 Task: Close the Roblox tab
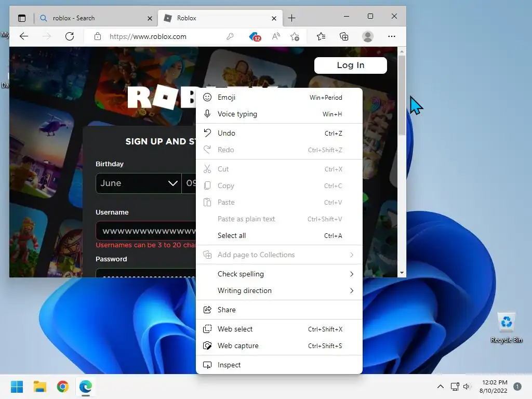[274, 18]
